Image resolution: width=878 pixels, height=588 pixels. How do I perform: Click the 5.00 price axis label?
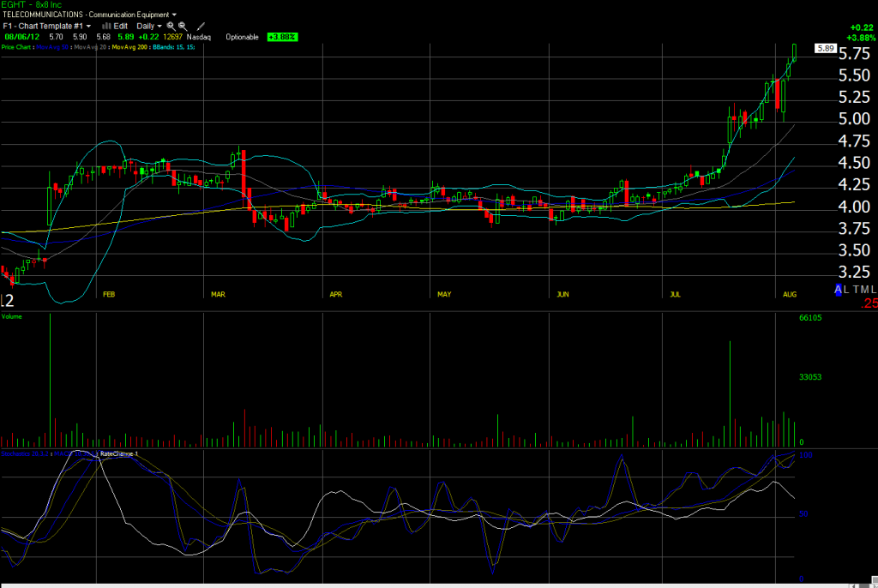[854, 119]
